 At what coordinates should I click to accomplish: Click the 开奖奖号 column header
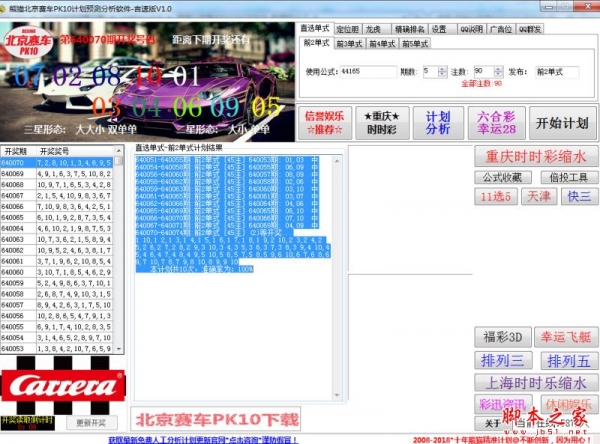[x=75, y=151]
